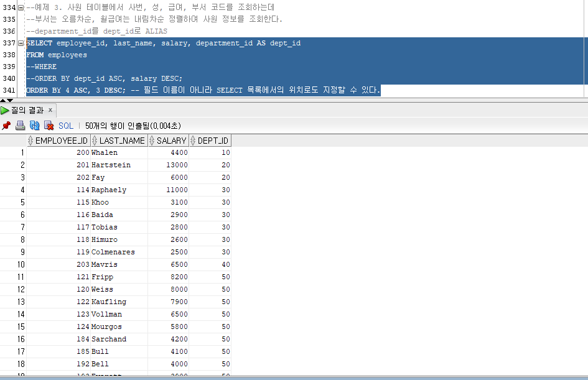Click the red pin icon in results toolbar

point(6,126)
